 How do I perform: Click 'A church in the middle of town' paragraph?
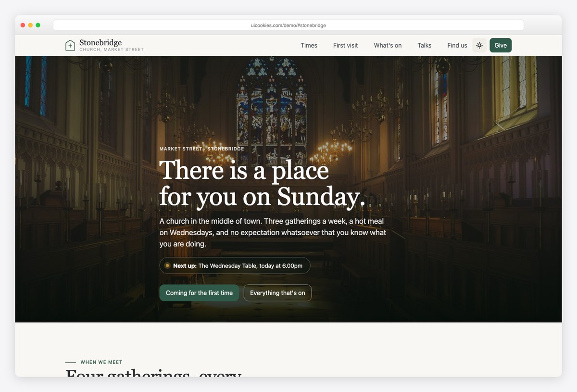[273, 232]
